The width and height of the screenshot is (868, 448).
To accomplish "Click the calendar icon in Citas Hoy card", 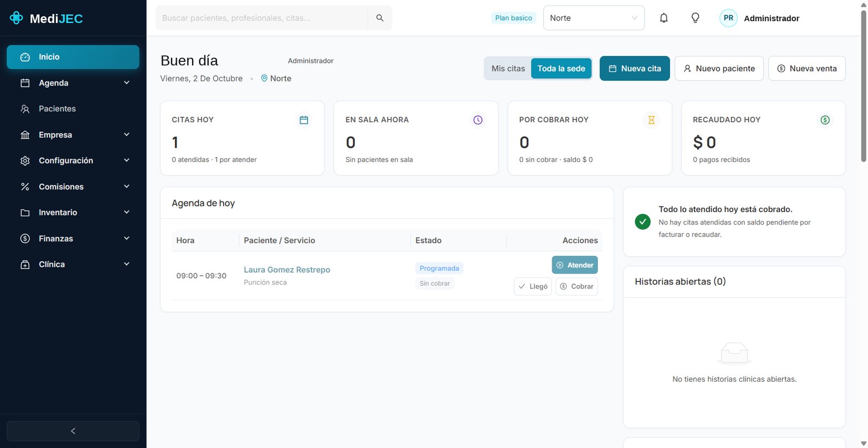I will [x=304, y=120].
